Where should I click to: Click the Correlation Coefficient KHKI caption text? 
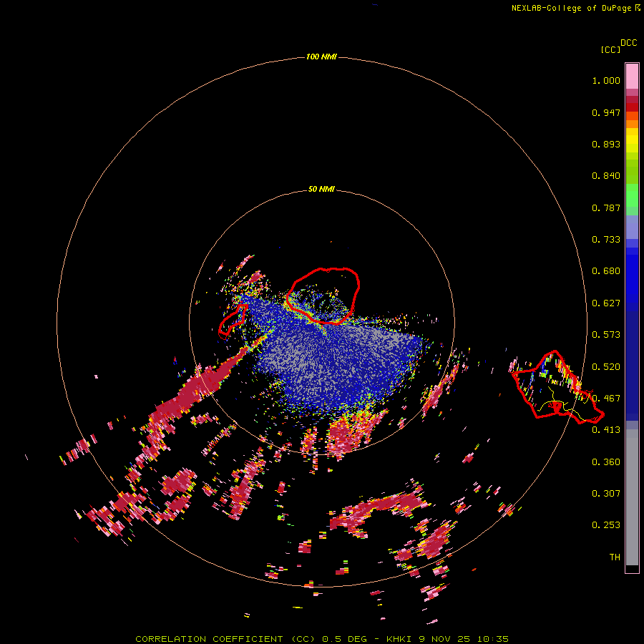point(322,639)
